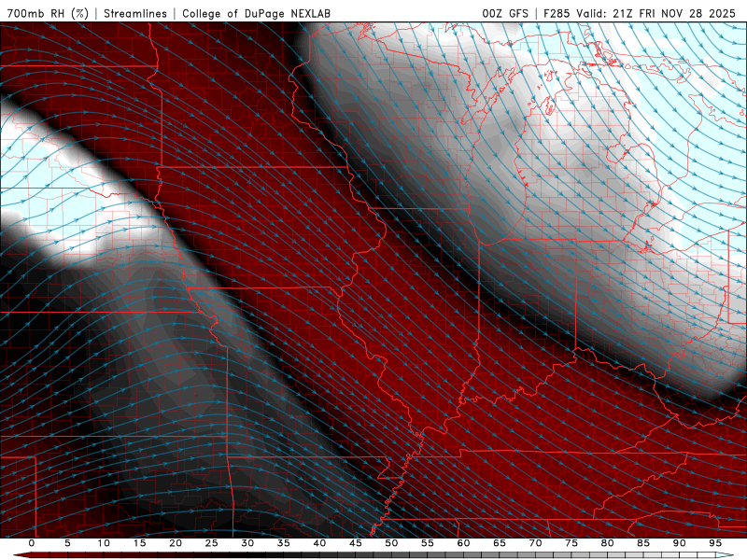Click the "F285" forecast hour text

(557, 13)
